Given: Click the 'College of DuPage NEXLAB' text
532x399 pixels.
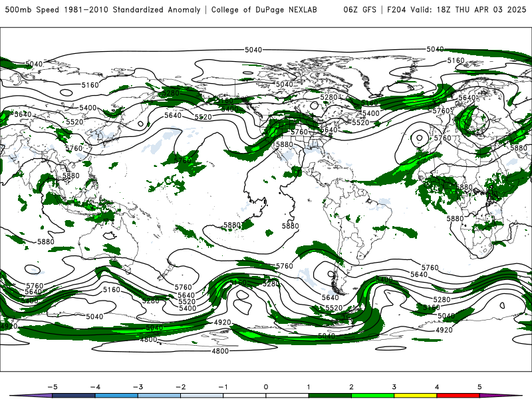Looking at the screenshot, I should click(264, 9).
